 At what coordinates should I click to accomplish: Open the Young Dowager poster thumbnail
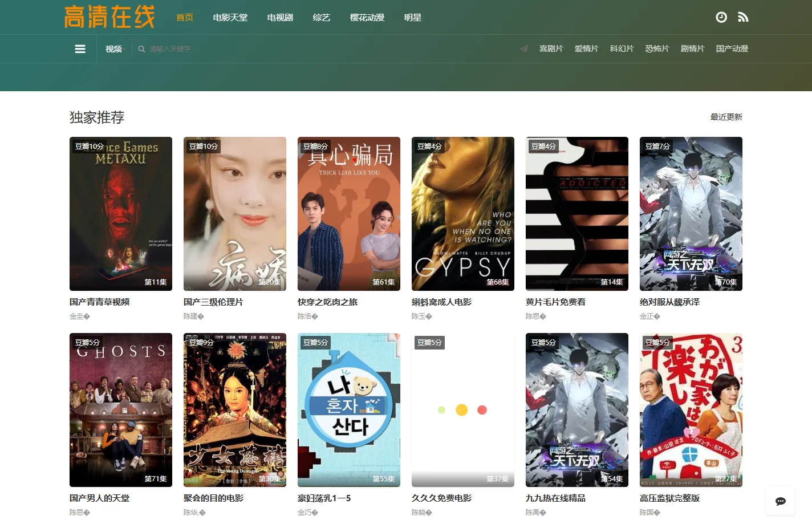click(235, 410)
